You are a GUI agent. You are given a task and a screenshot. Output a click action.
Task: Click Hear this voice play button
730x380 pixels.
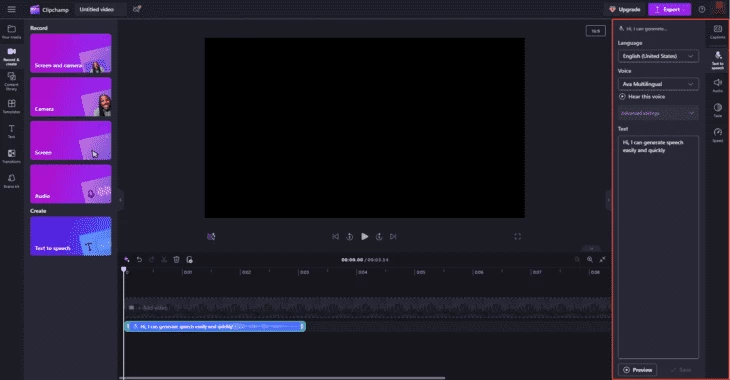click(642, 97)
